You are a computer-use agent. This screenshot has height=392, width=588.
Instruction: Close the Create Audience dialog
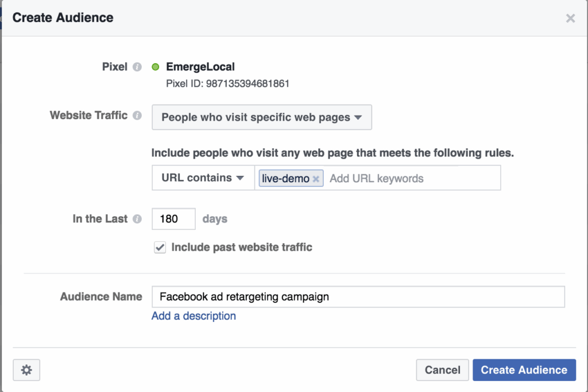570,18
